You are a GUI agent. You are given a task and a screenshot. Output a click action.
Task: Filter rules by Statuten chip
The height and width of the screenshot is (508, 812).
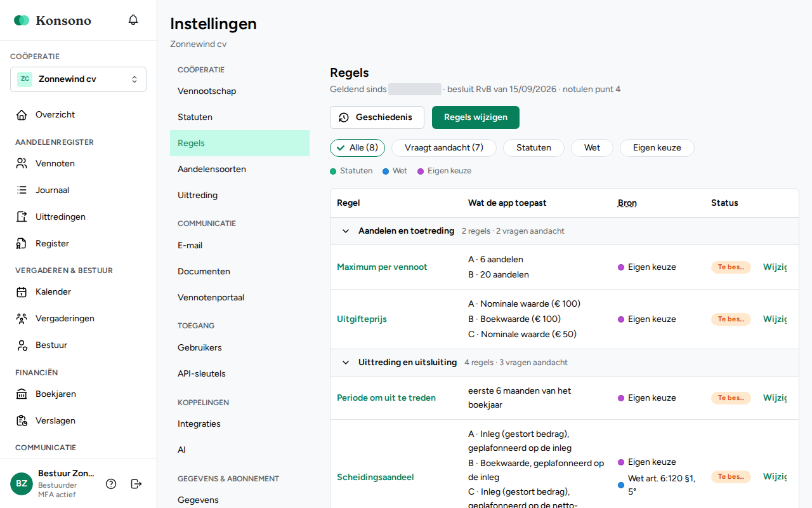pos(534,148)
